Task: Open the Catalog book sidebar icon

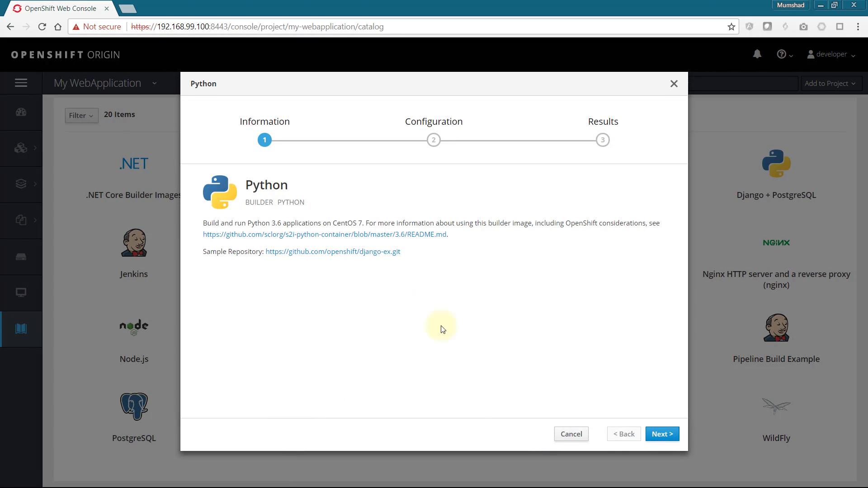Action: pyautogui.click(x=21, y=329)
